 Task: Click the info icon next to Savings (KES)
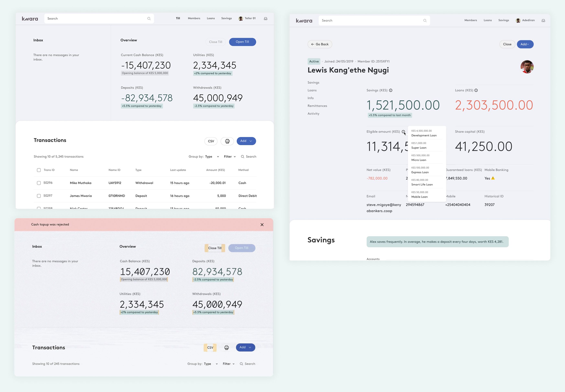(390, 90)
